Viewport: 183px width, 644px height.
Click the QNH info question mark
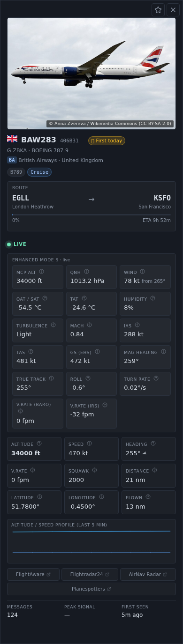click(x=86, y=272)
